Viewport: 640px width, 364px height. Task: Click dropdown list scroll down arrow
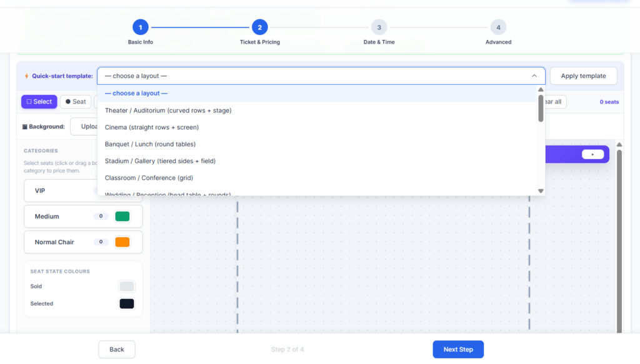[541, 191]
